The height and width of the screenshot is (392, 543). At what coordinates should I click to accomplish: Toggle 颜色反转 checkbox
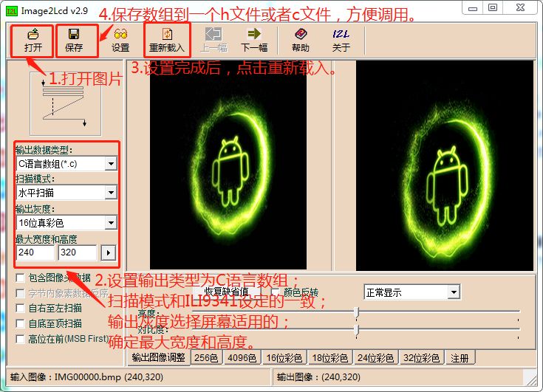(276, 292)
